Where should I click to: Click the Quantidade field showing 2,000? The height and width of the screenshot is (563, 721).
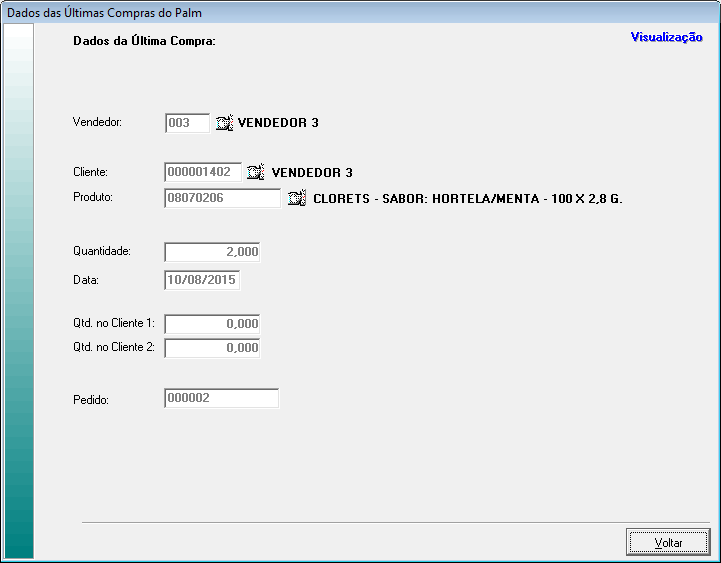click(212, 252)
